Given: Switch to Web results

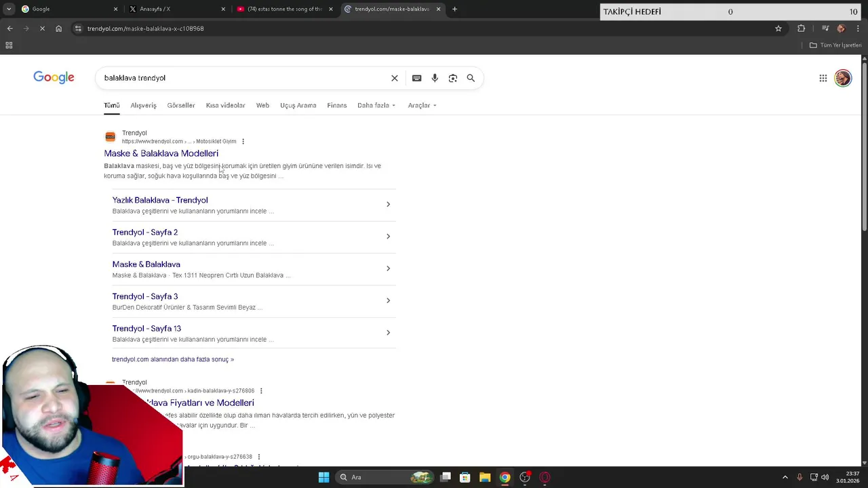Looking at the screenshot, I should [x=262, y=105].
